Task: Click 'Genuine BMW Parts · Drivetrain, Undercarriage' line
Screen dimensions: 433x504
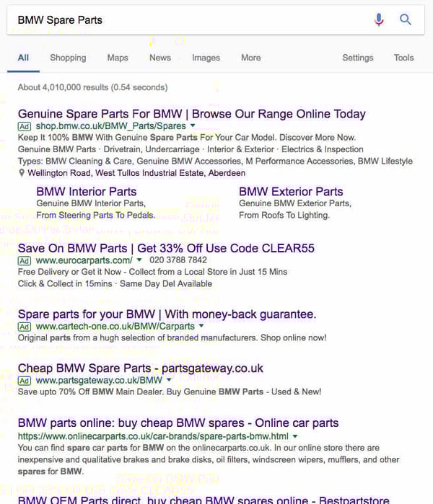Action: coord(191,149)
